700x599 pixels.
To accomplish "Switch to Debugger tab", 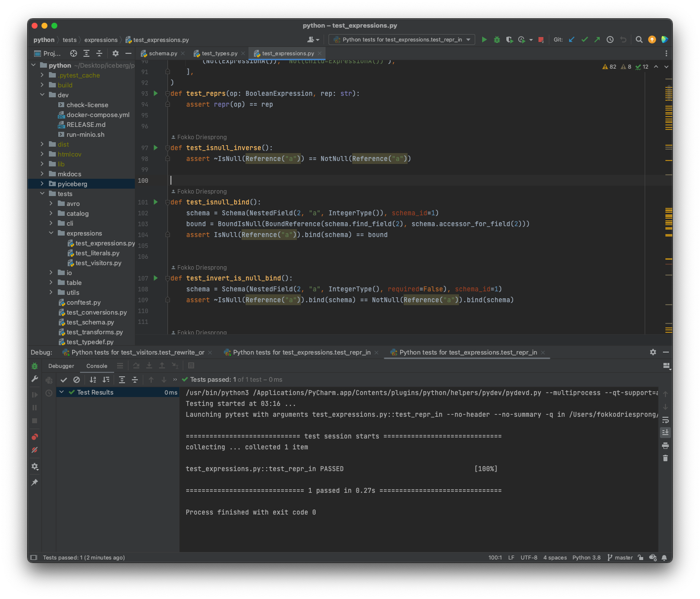I will 61,366.
